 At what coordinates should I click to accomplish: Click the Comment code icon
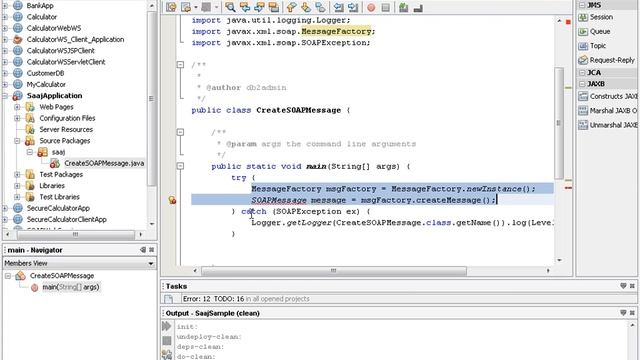pyautogui.click(x=404, y=7)
